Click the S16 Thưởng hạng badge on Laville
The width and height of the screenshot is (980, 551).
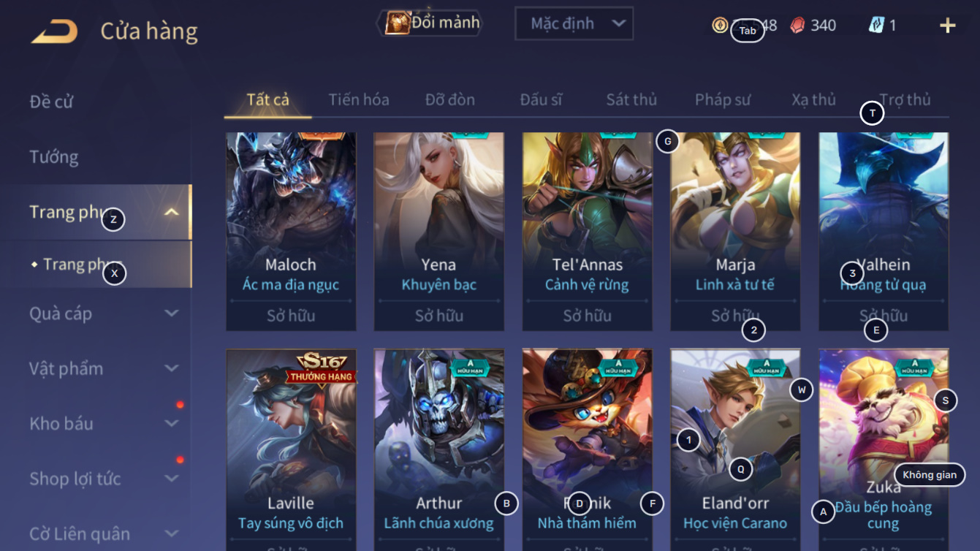325,368
